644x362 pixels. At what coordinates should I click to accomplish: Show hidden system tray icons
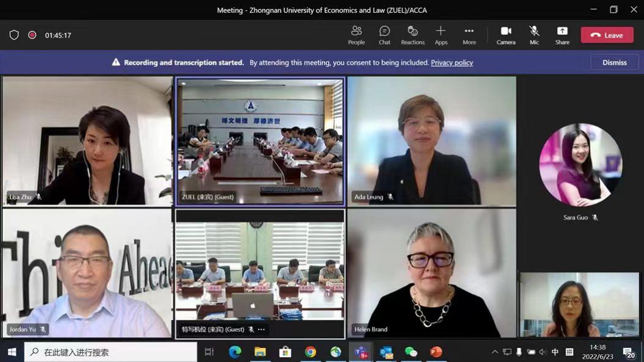(495, 352)
